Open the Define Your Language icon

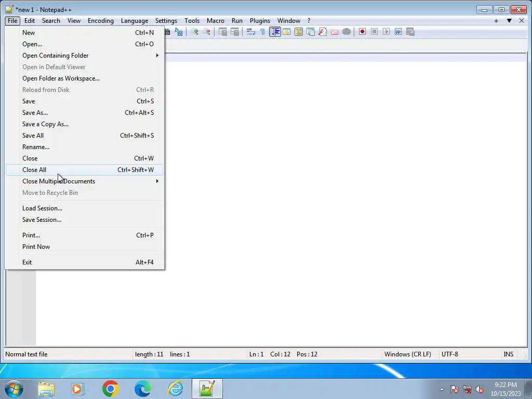(x=287, y=32)
